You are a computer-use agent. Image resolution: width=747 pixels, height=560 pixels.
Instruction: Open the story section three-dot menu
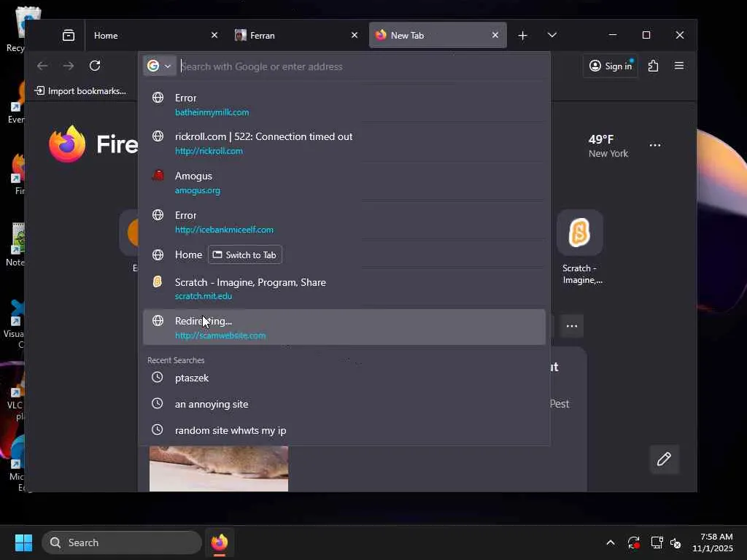(572, 326)
